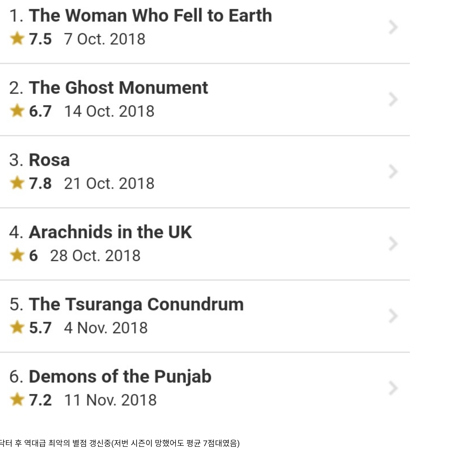This screenshot has width=472, height=476.
Task: Click the star icon beside rating 5.7
Action: coord(17,327)
